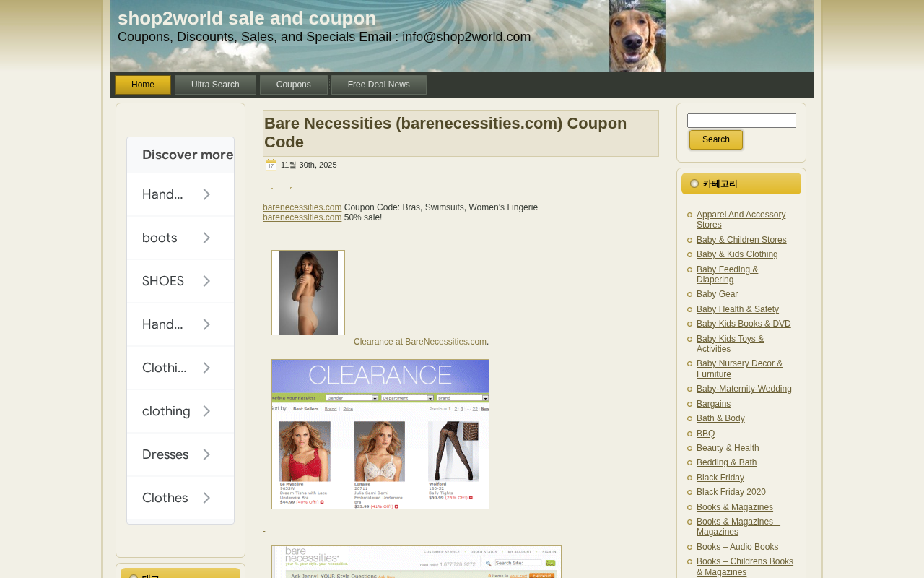Viewport: 924px width, 578px height.
Task: Open the clothing item in Discover more
Action: click(180, 411)
